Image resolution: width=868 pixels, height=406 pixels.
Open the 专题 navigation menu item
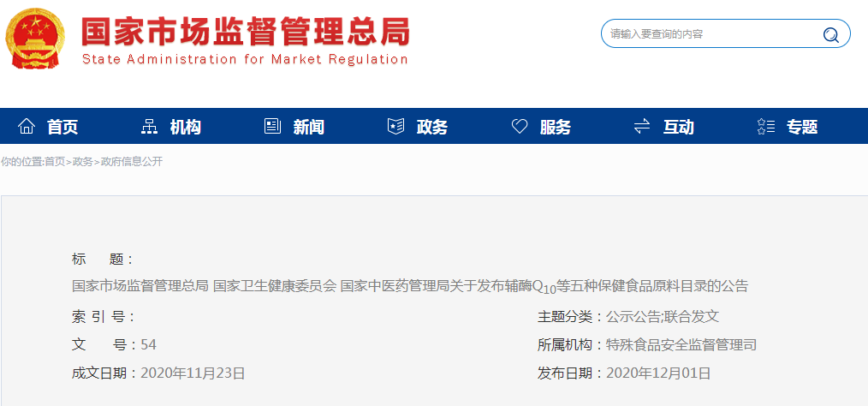point(802,128)
